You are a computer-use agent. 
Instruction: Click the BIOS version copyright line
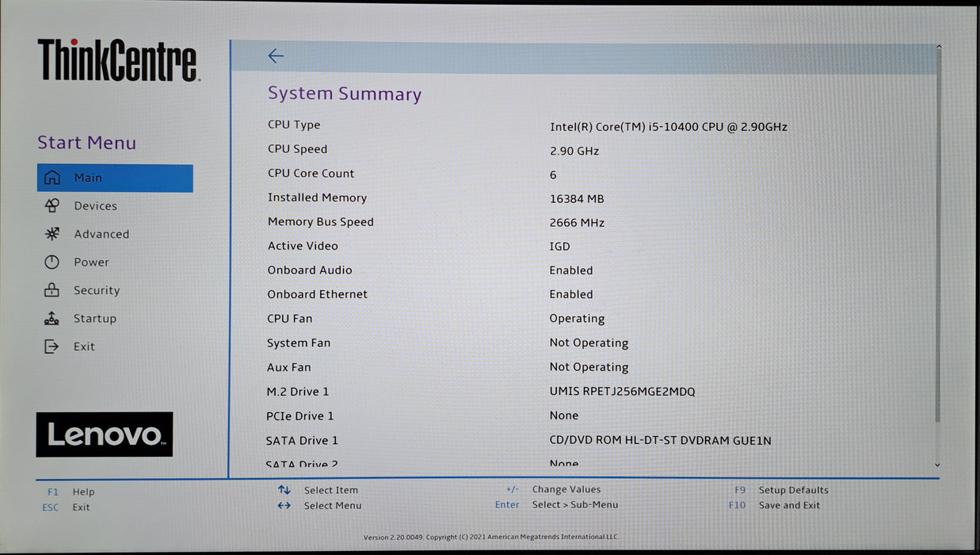[x=491, y=538]
